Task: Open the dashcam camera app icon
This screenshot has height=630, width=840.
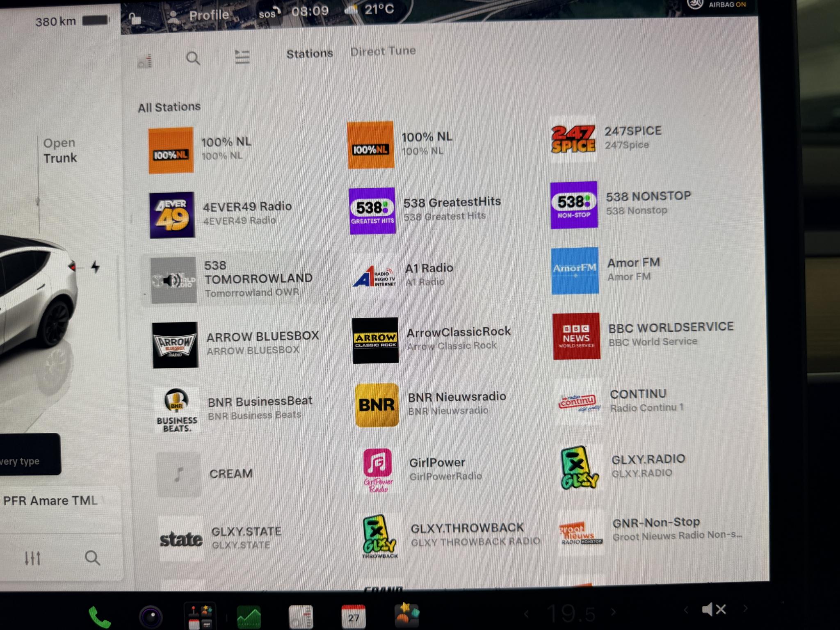Action: [151, 617]
